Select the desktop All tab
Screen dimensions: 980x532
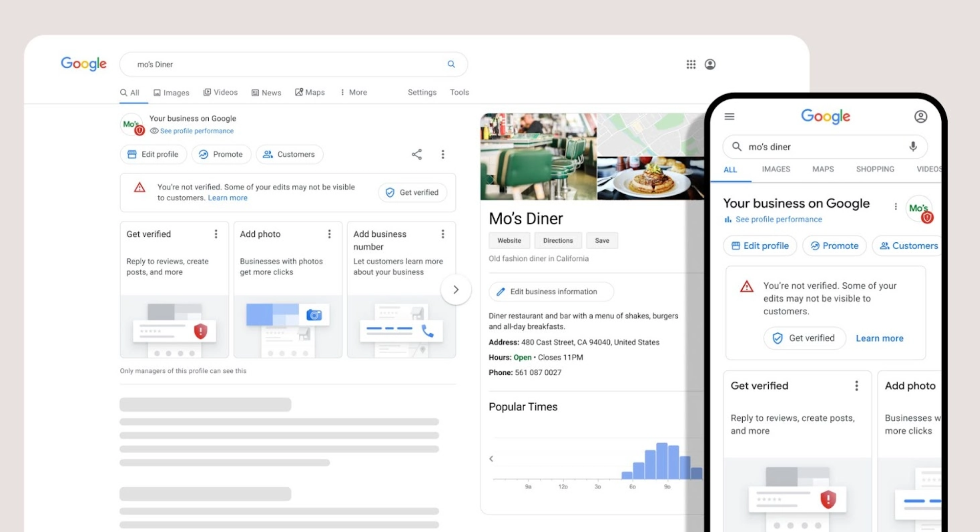[130, 92]
